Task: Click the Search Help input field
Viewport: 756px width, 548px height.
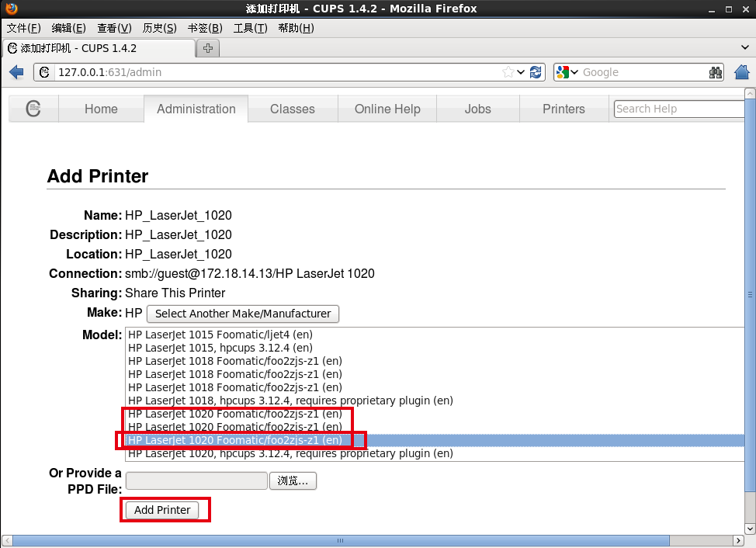Action: pos(679,109)
